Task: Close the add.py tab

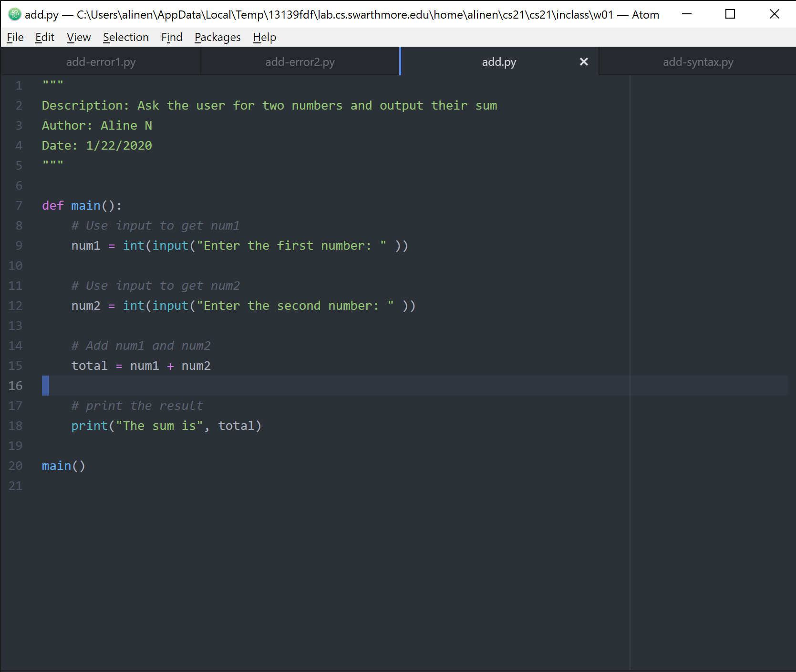Action: (584, 62)
